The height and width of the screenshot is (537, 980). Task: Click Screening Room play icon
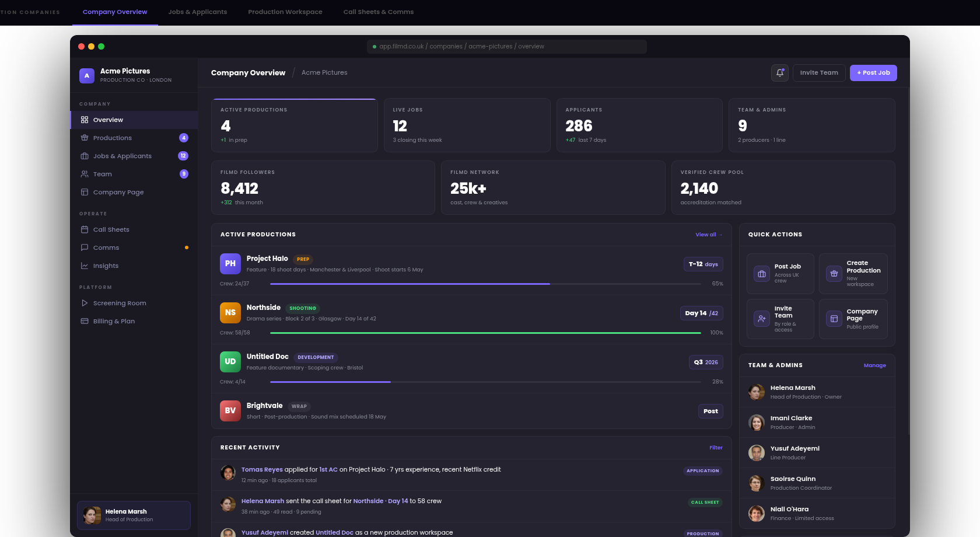pyautogui.click(x=85, y=303)
